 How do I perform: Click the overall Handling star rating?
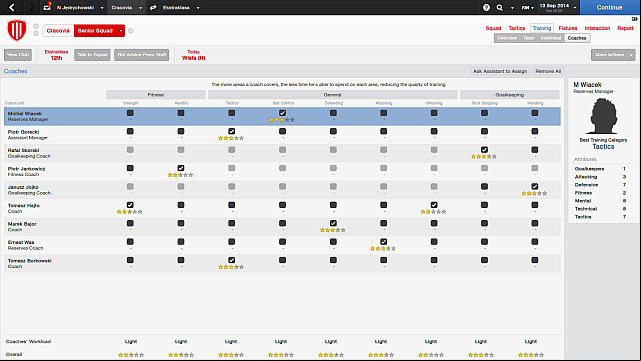(531, 355)
